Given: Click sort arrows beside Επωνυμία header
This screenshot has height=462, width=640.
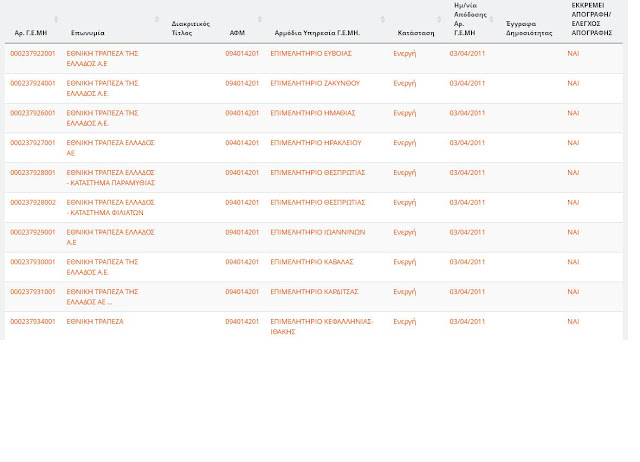Looking at the screenshot, I should click(x=156, y=19).
